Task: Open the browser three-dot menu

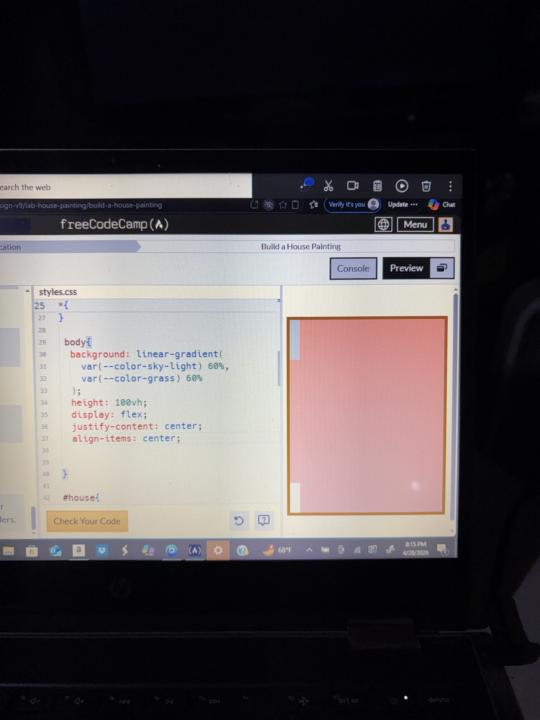Action: pos(450,186)
